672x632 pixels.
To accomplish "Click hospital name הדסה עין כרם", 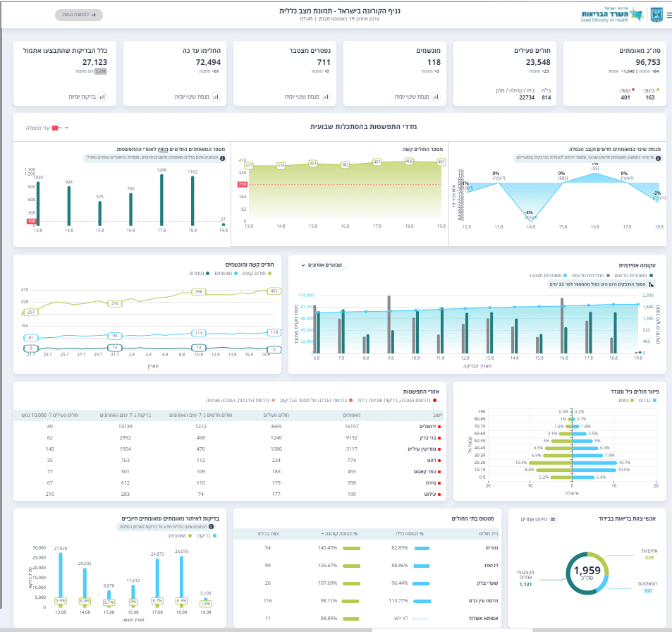I will (484, 601).
